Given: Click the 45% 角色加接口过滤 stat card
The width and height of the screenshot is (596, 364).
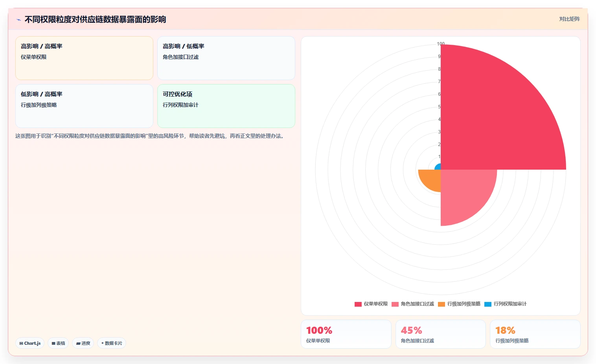Looking at the screenshot, I should pos(441,334).
